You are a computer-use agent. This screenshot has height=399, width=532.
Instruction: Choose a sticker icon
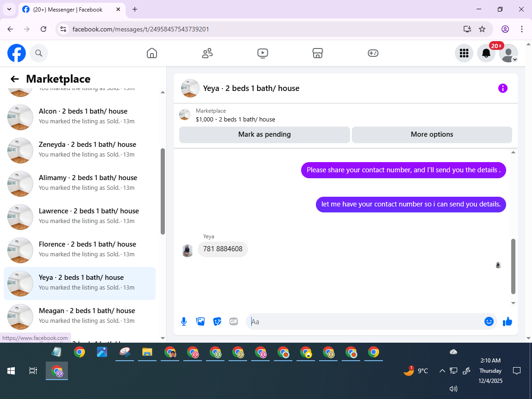217,321
